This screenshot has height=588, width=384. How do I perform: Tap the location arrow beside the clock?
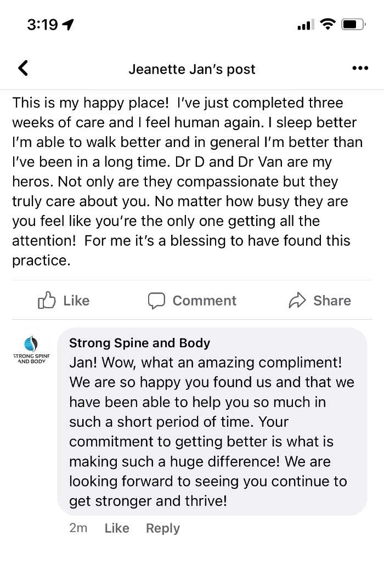(69, 25)
